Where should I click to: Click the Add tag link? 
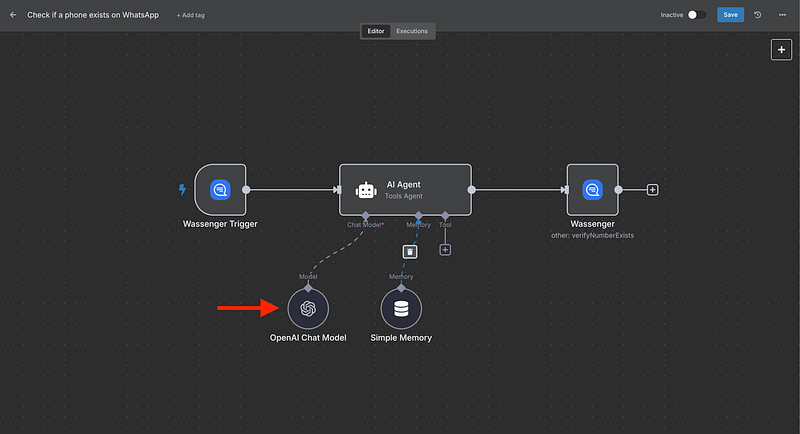[191, 15]
